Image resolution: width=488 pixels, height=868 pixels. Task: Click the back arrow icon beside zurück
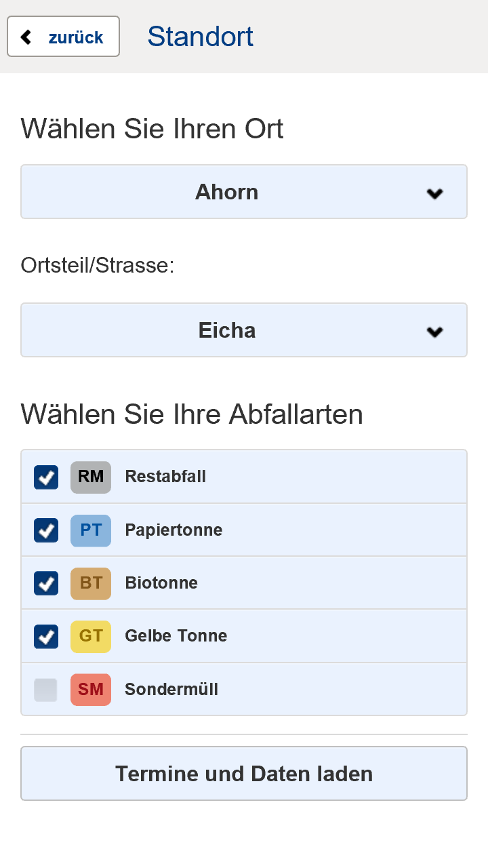coord(26,37)
